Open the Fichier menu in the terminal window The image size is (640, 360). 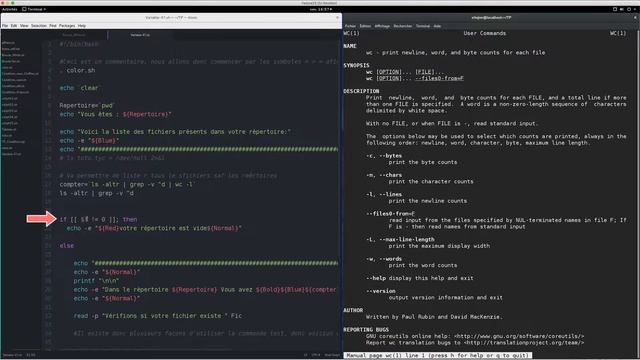350,26
